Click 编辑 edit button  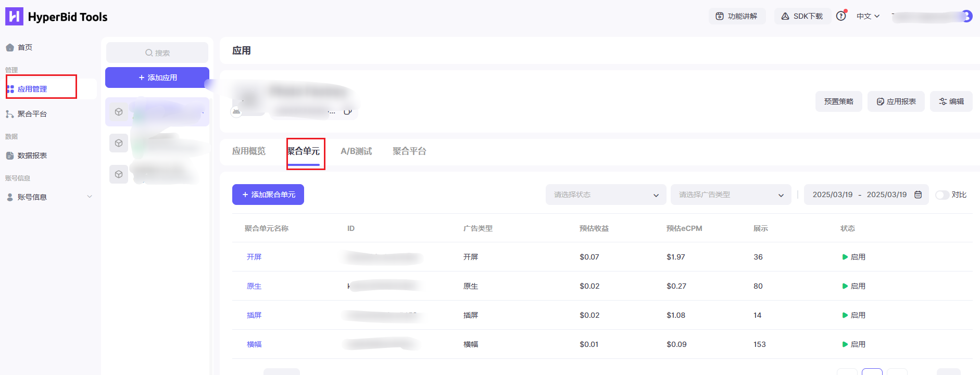point(951,101)
